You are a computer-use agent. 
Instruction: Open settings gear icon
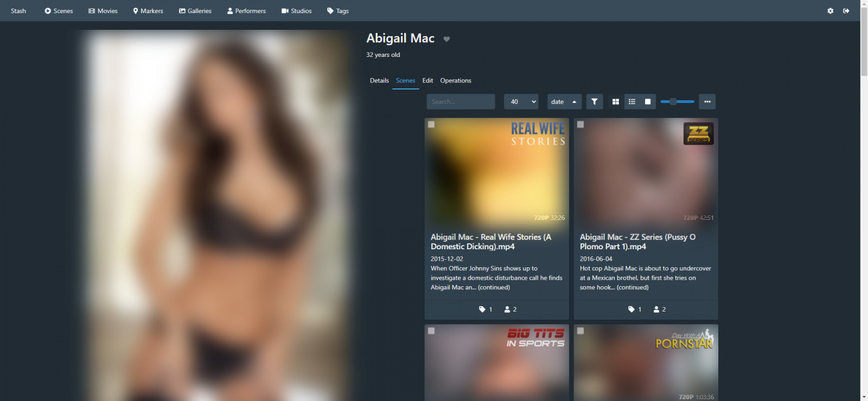point(830,11)
